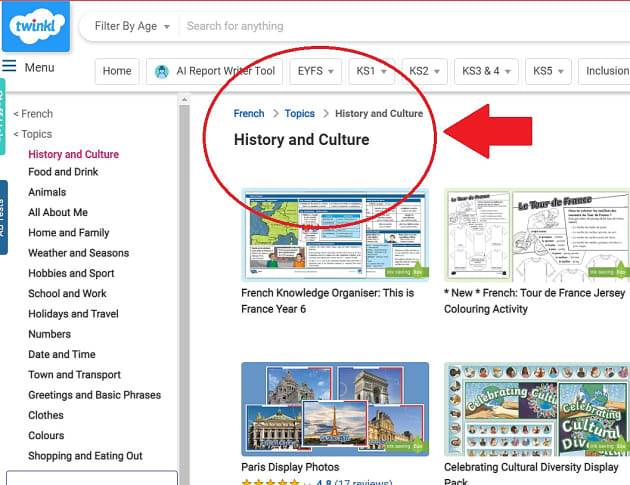Open Paris Display Photos thumbnail
The image size is (630, 485).
click(335, 409)
